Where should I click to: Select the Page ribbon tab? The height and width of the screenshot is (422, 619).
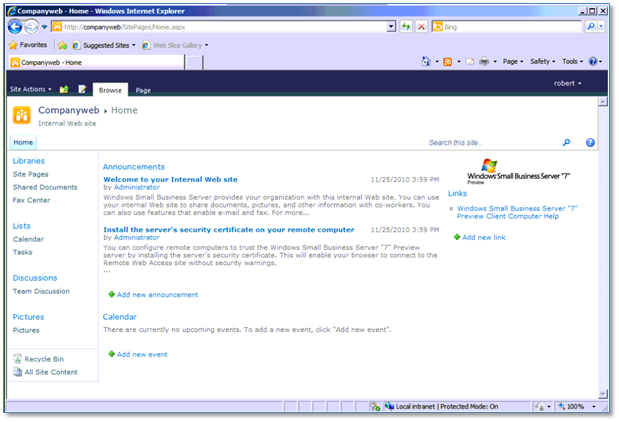click(143, 90)
